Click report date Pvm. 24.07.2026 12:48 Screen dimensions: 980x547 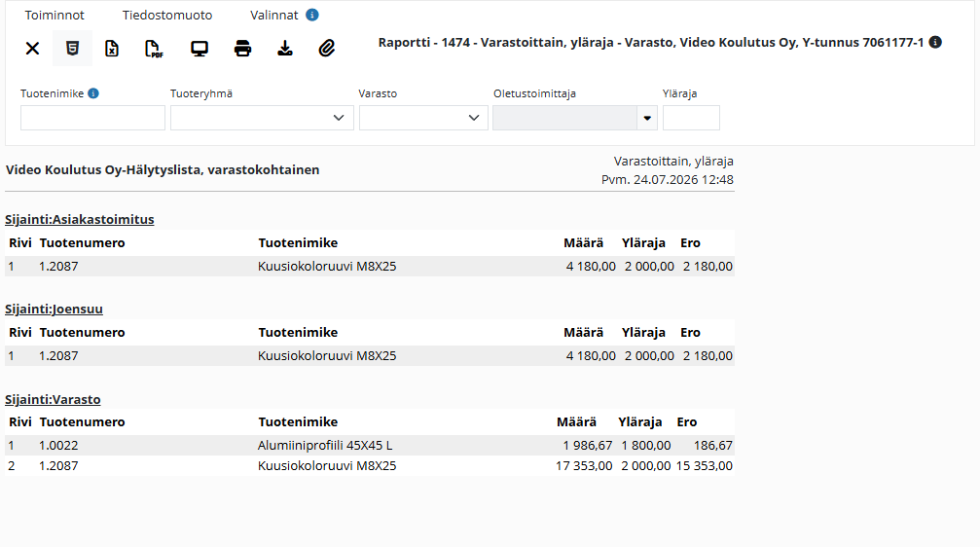pos(667,179)
